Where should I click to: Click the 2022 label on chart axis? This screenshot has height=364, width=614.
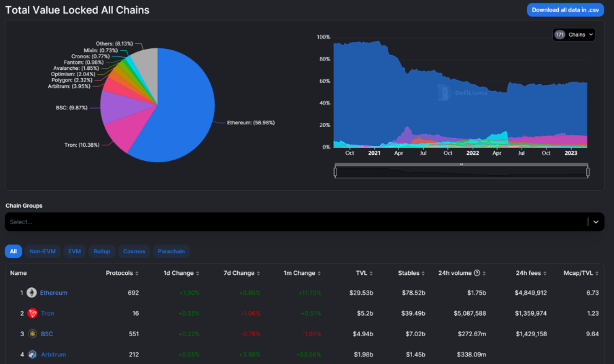[x=473, y=153]
